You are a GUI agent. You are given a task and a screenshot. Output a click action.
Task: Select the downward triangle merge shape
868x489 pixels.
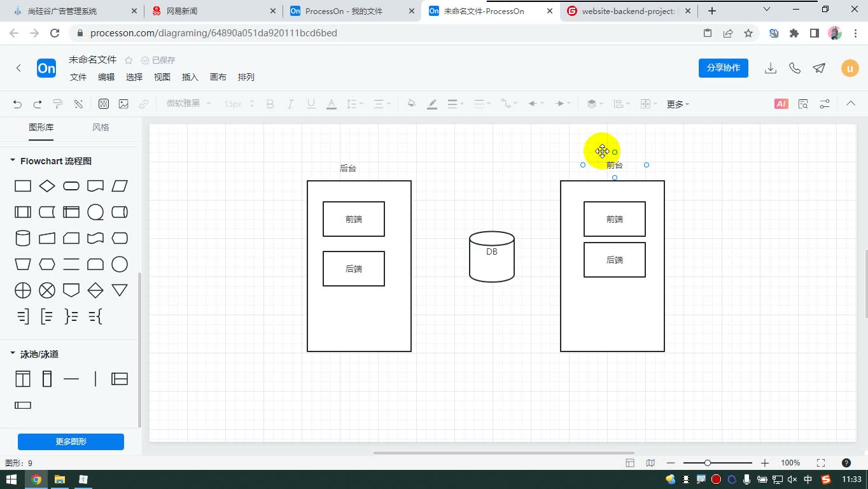point(120,290)
